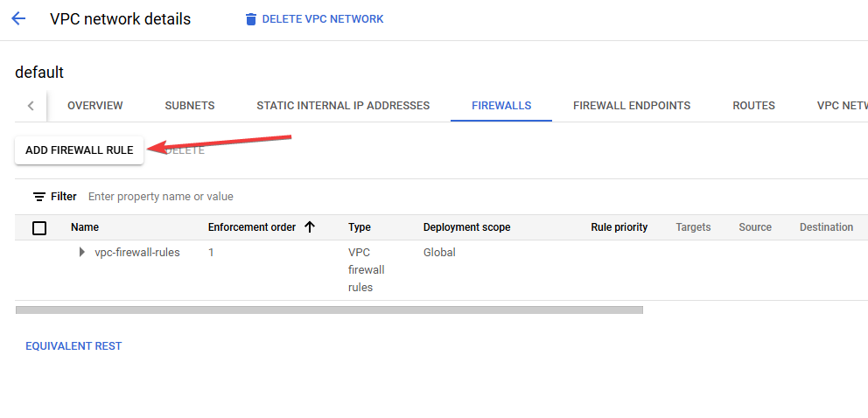The height and width of the screenshot is (418, 868).
Task: Click the Add Firewall Rule button
Action: [79, 150]
